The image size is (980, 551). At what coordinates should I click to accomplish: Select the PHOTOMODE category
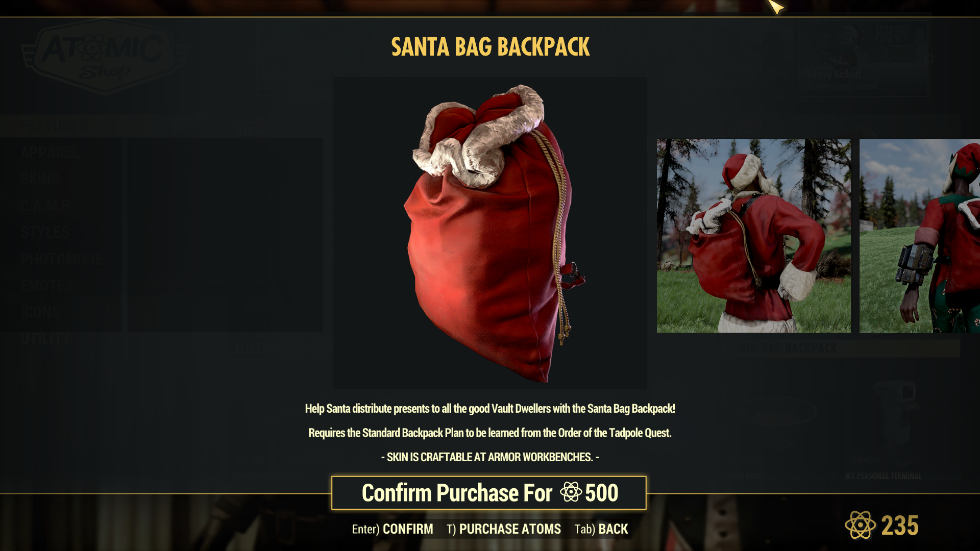pyautogui.click(x=62, y=259)
